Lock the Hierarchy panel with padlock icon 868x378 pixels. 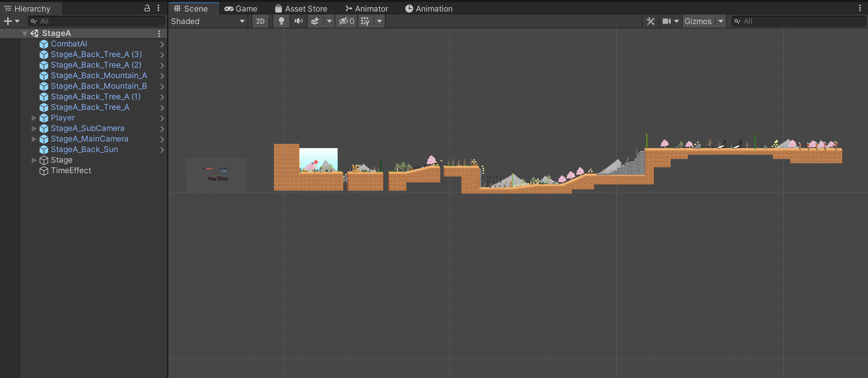[147, 8]
